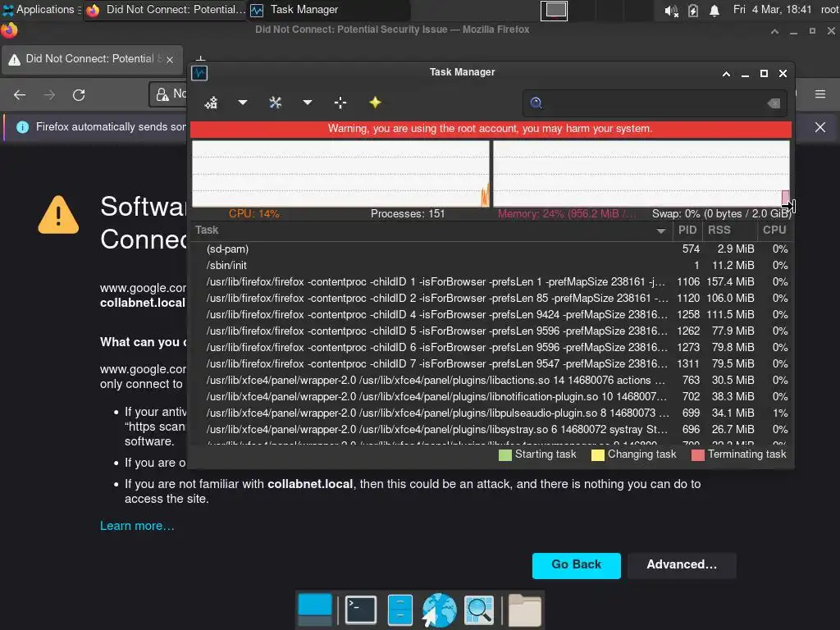Click the Advanced… button

point(682,565)
